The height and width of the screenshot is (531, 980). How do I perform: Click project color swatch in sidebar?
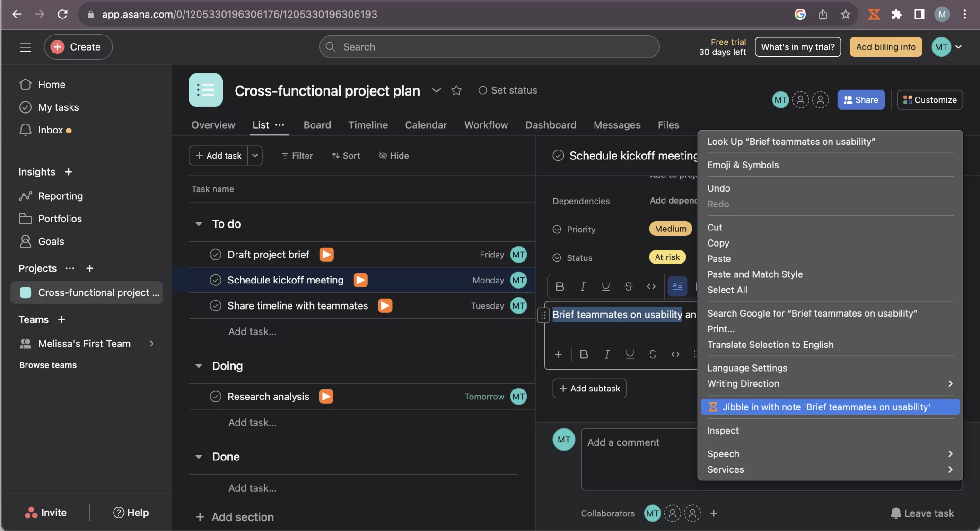[26, 292]
